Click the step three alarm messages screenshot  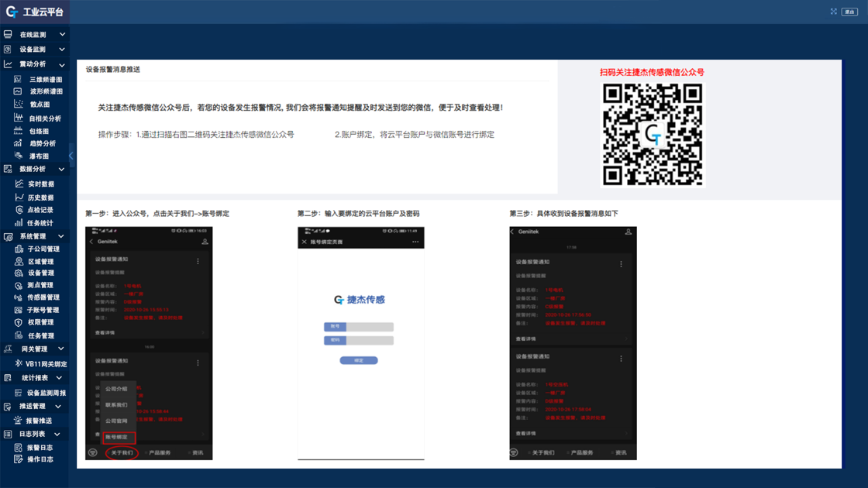573,343
